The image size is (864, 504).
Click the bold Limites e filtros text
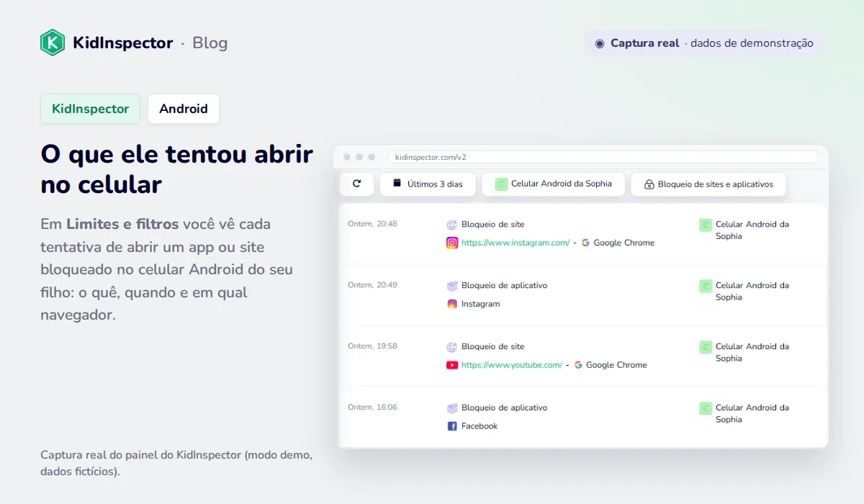pos(122,224)
